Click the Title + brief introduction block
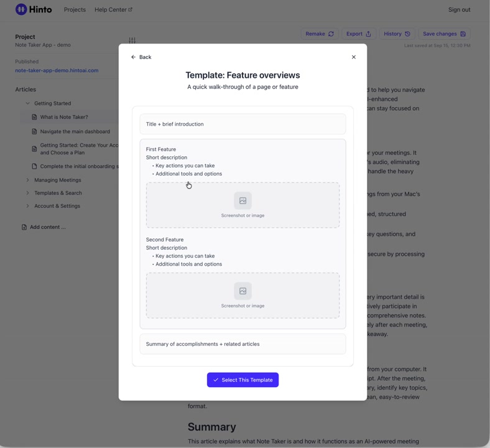 [243, 124]
